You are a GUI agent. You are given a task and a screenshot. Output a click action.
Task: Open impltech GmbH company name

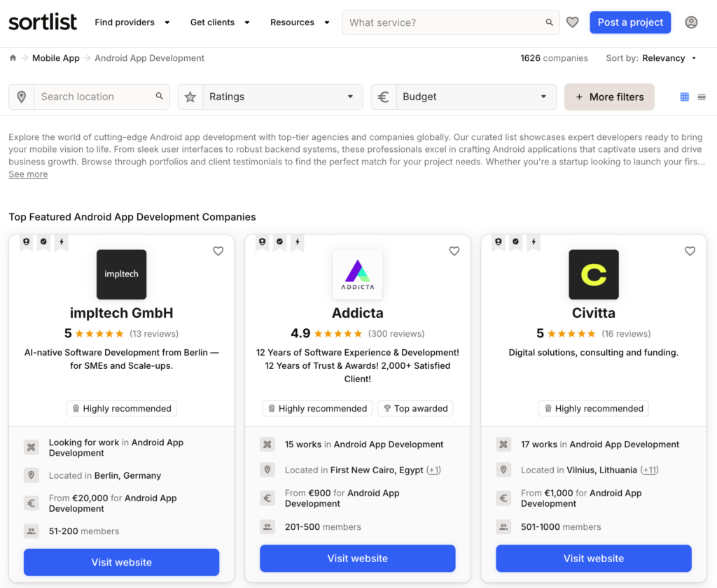122,313
